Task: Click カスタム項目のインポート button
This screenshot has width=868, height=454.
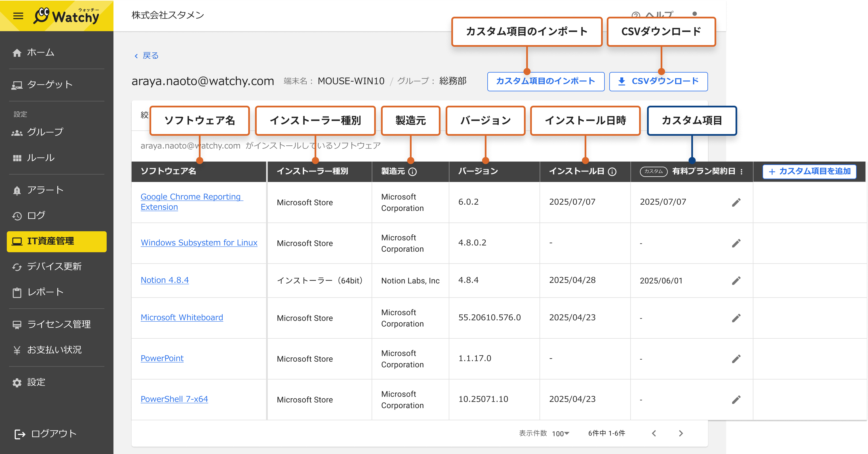Action: [545, 81]
